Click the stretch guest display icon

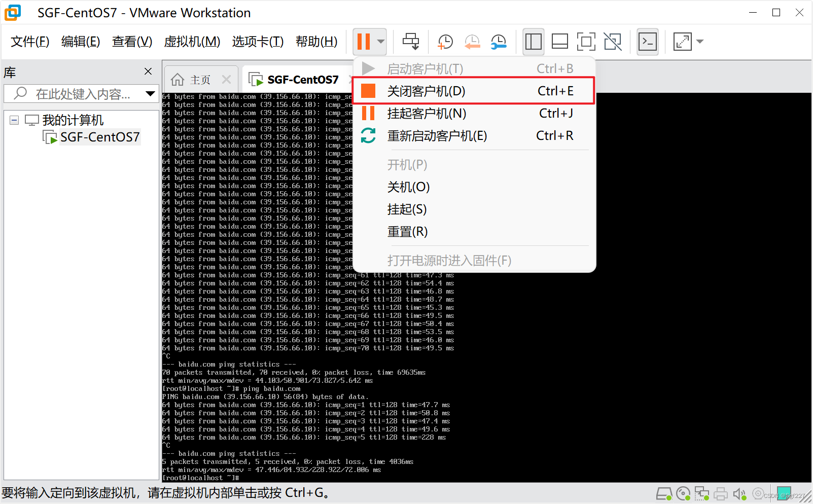tap(683, 42)
